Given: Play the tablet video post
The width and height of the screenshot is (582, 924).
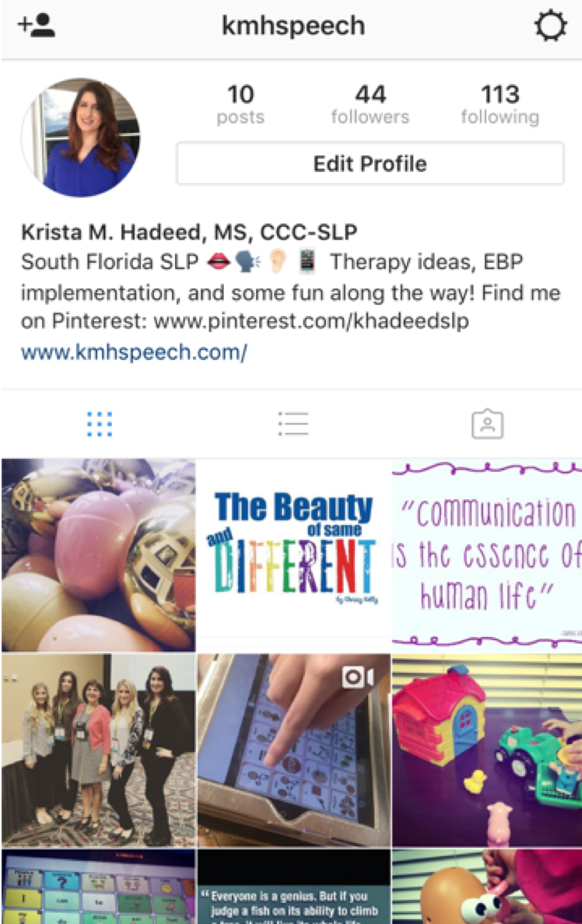Looking at the screenshot, I should tap(293, 750).
